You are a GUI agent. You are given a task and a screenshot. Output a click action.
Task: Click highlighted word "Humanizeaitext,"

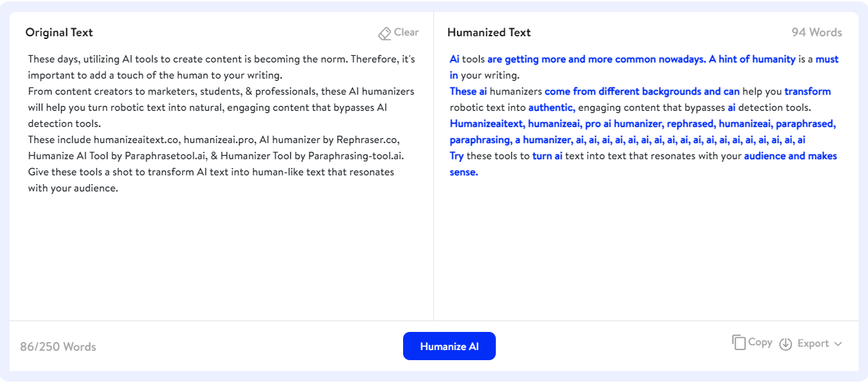click(x=488, y=124)
